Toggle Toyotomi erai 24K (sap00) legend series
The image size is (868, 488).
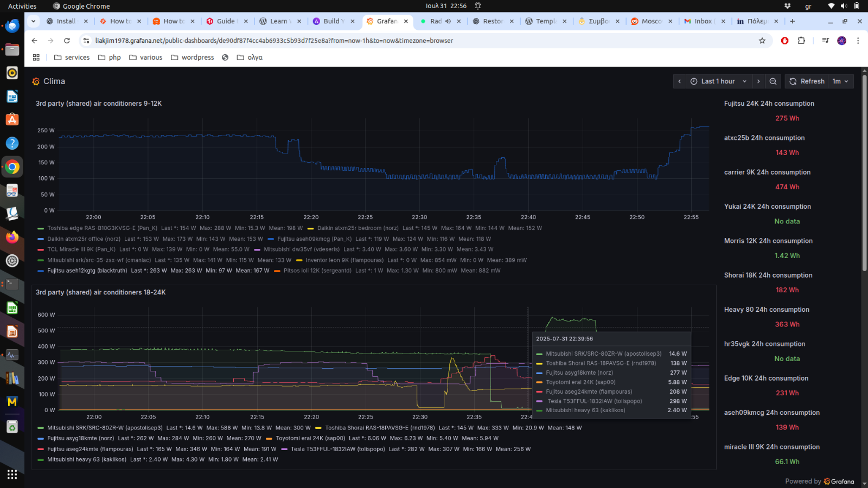310,439
